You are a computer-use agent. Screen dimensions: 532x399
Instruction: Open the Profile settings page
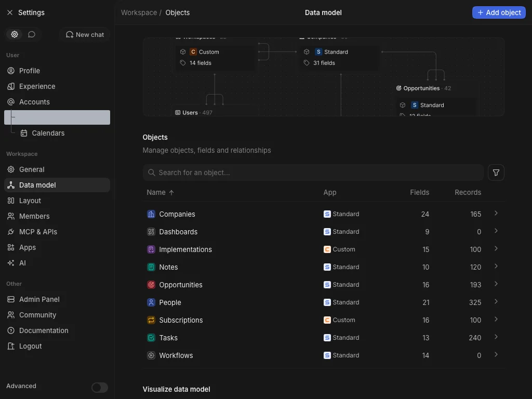point(57,71)
